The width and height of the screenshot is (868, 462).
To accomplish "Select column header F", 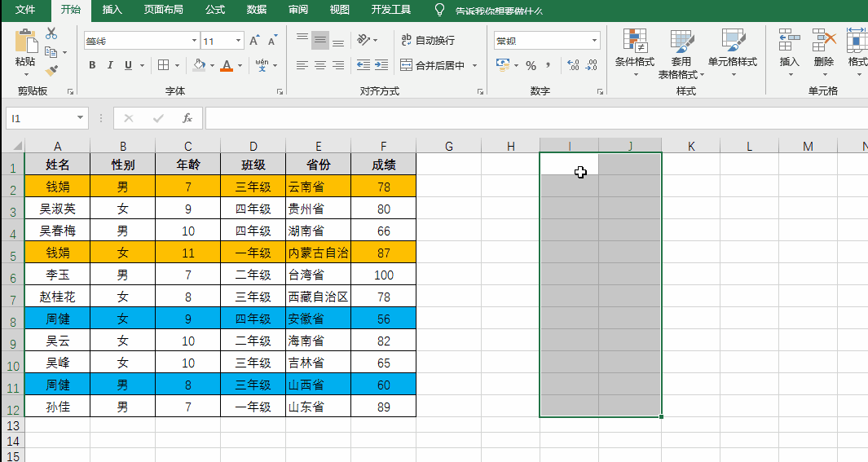I will [x=383, y=146].
